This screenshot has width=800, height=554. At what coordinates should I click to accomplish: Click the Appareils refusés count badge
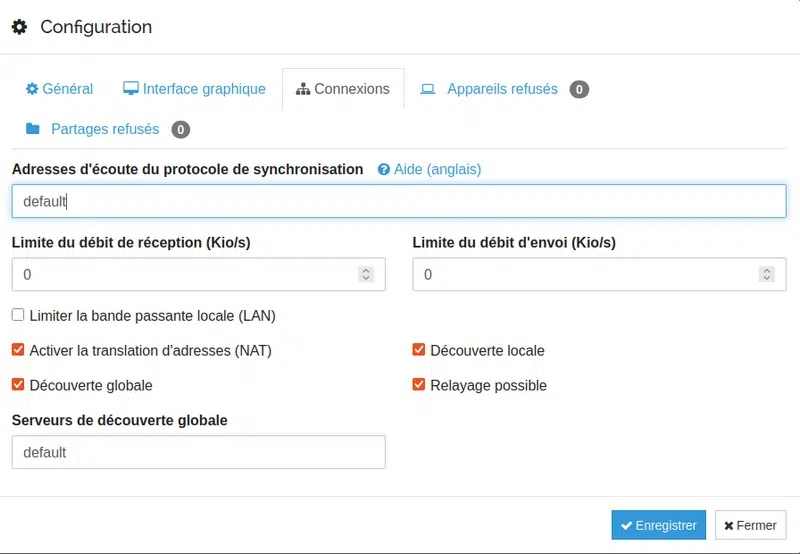coord(579,90)
